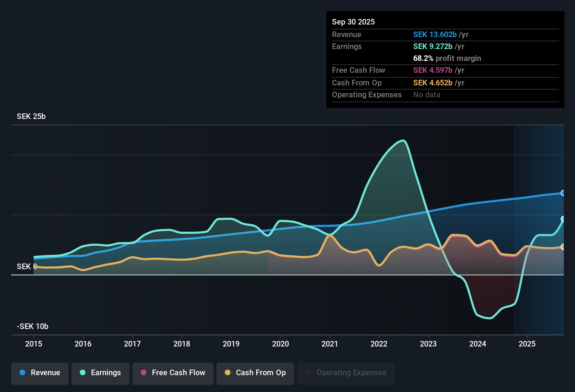Click the Cash From Op legend button
Viewport: 575px width, 392px height.
pos(255,373)
